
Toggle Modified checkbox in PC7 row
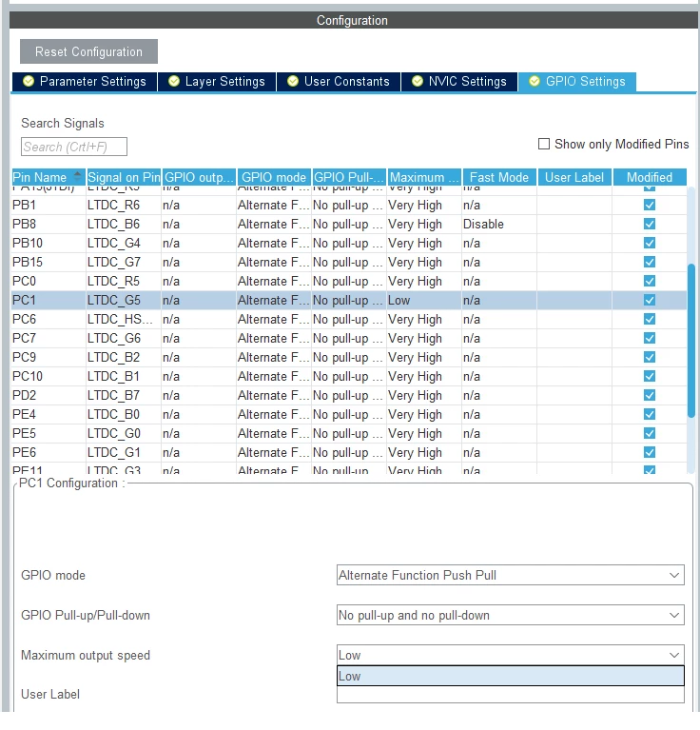point(650,339)
